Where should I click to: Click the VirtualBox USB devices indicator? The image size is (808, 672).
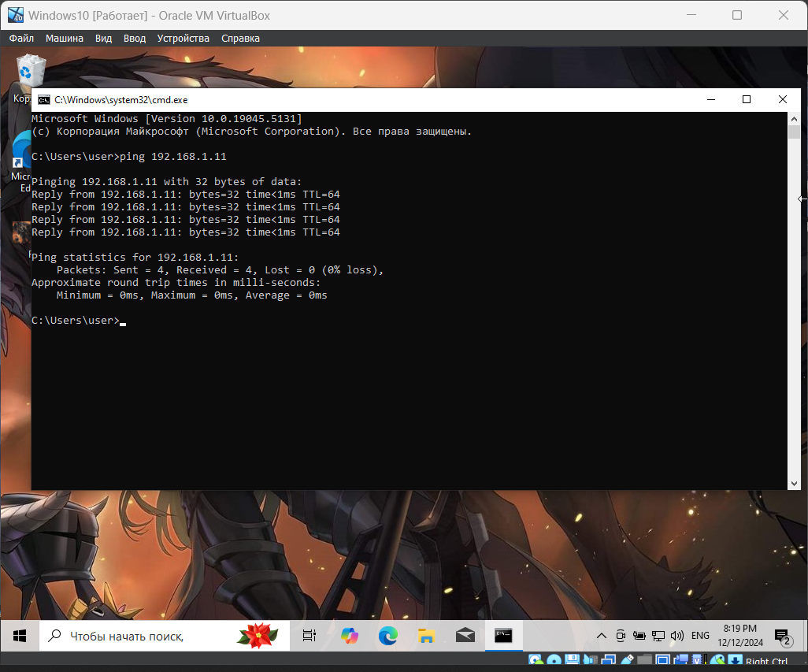pyautogui.click(x=627, y=660)
